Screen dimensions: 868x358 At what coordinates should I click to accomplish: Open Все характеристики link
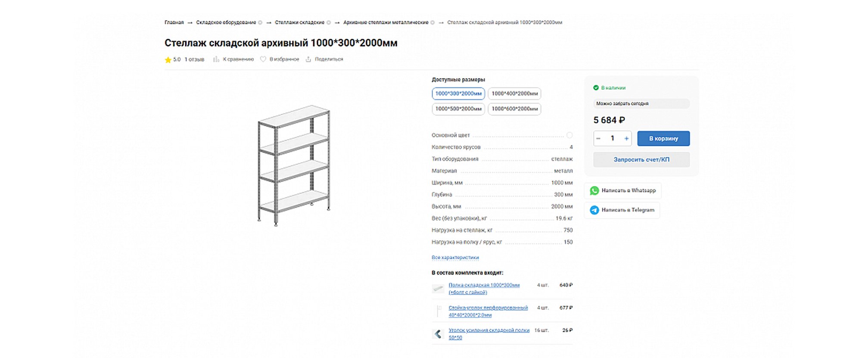(455, 258)
